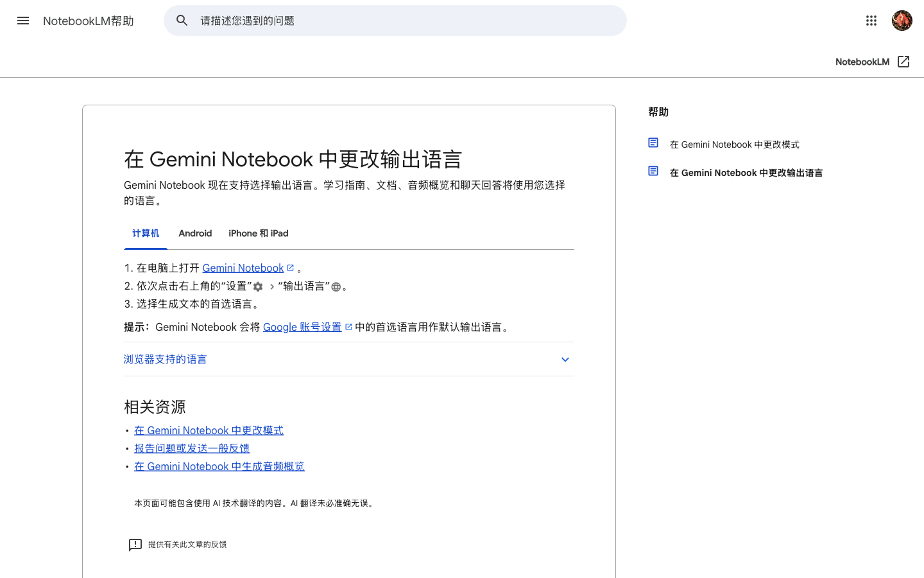The height and width of the screenshot is (578, 924).
Task: Focus the 请描述您遇到的问题 search field
Action: click(395, 21)
